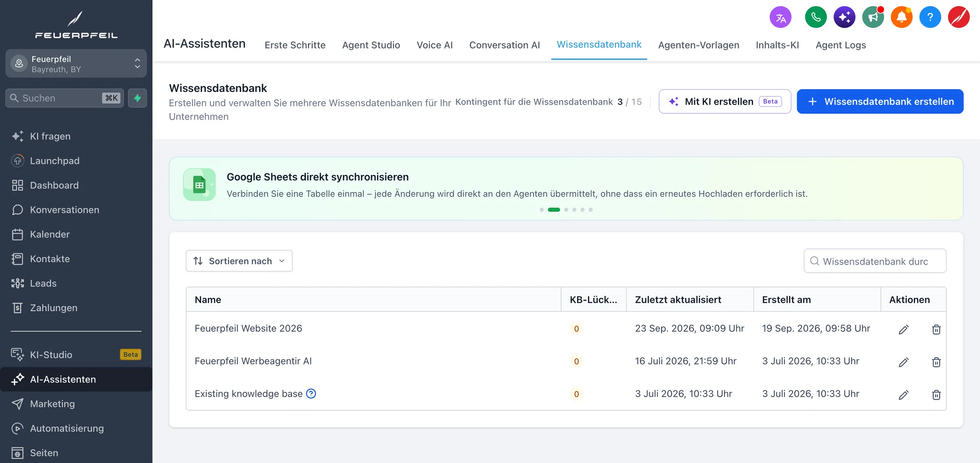
Task: Edit the Existing knowledge base entry
Action: point(903,395)
